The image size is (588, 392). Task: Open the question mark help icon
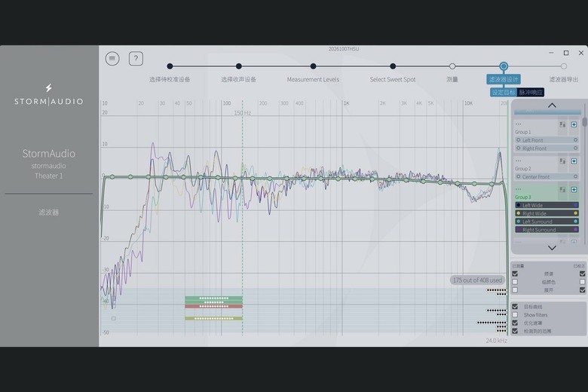click(136, 59)
